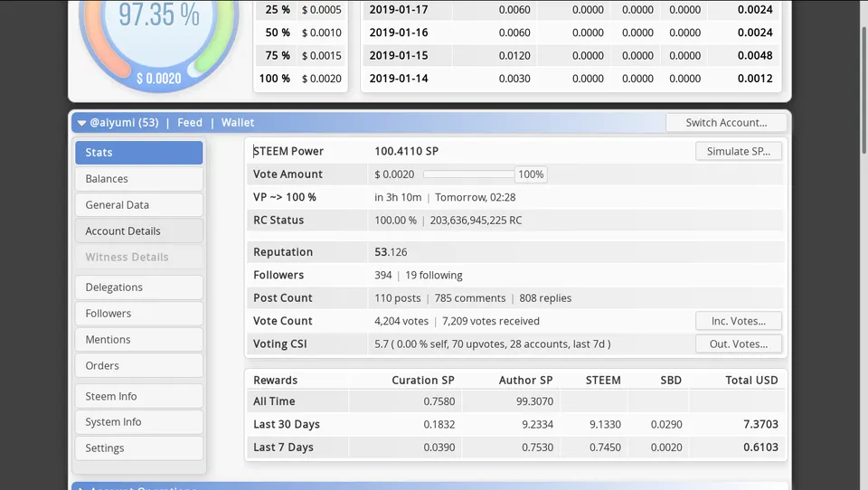Screen dimensions: 868x490
Task: Select the Delegations tab
Action: (x=139, y=287)
